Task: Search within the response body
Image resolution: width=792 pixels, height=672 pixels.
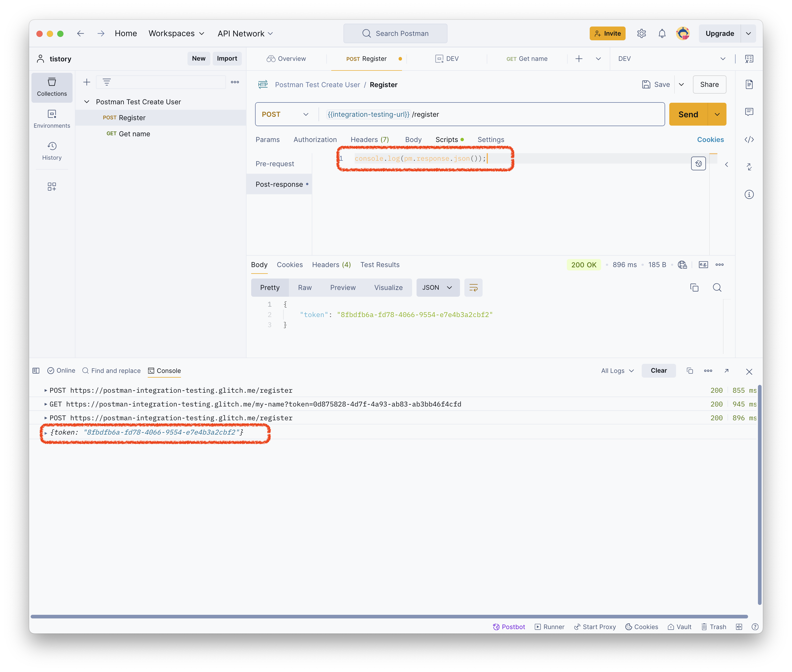Action: (x=717, y=288)
